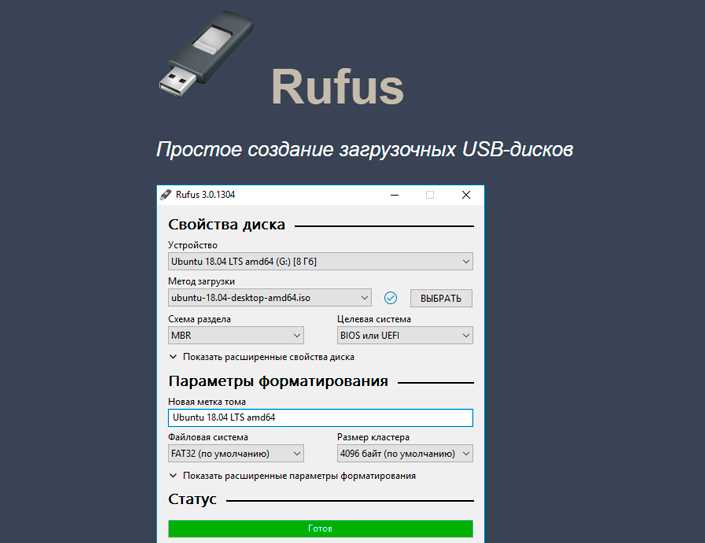The height and width of the screenshot is (543, 705).
Task: Click the Rufus heading text
Action: (x=338, y=87)
